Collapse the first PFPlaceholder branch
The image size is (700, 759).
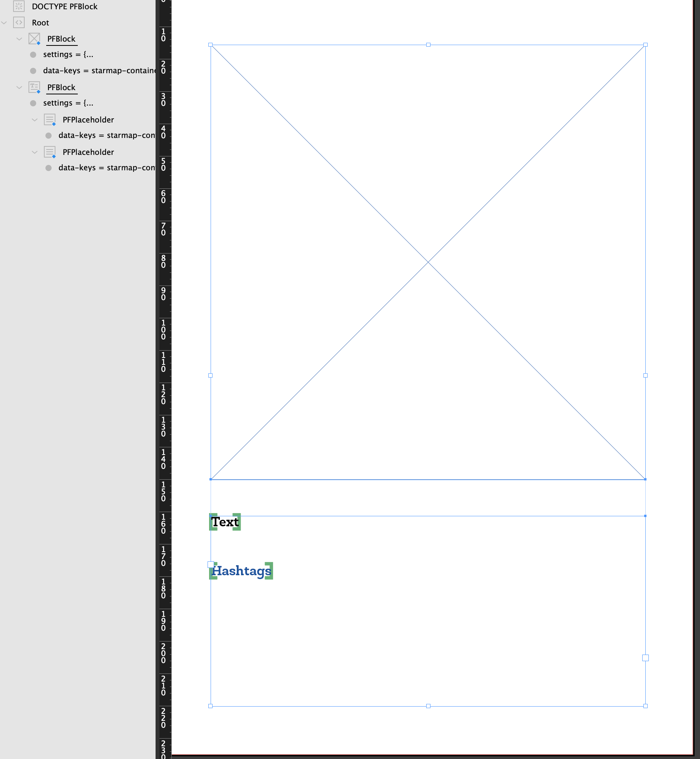point(35,119)
